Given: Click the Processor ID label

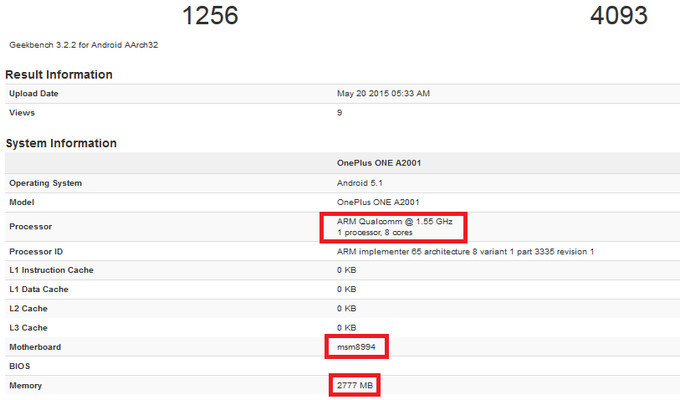Looking at the screenshot, I should (36, 252).
